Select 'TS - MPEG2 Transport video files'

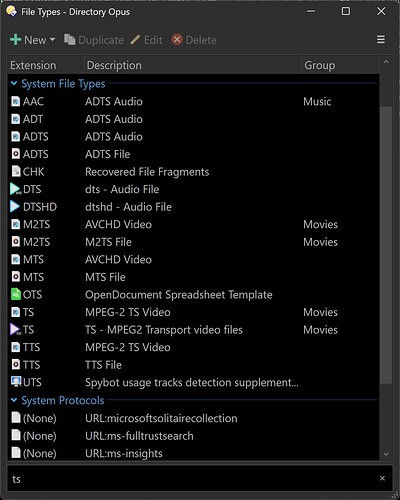(x=164, y=330)
